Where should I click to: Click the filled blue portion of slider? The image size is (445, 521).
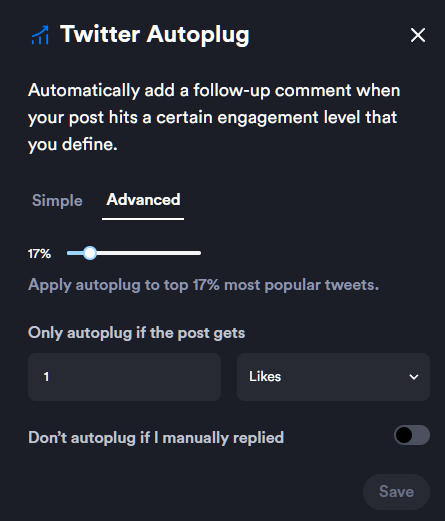point(75,253)
